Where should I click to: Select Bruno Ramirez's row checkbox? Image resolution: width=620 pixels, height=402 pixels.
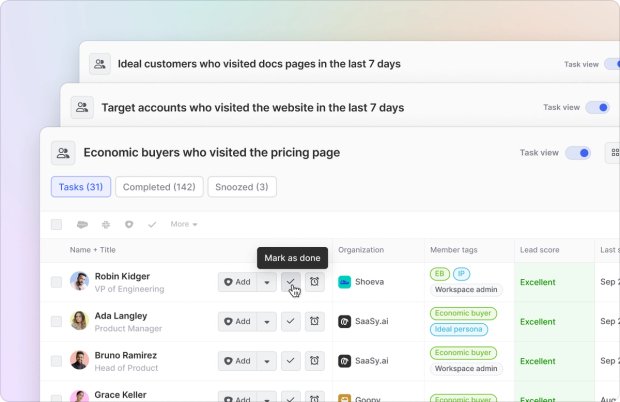[57, 361]
